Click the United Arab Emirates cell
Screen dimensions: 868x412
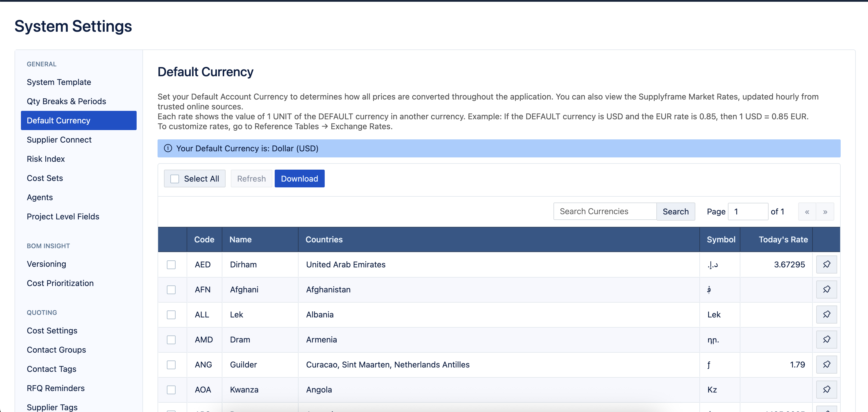click(499, 265)
